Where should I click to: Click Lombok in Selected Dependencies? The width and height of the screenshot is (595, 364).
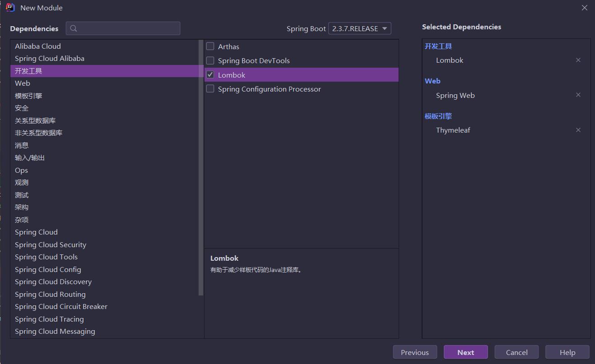450,60
